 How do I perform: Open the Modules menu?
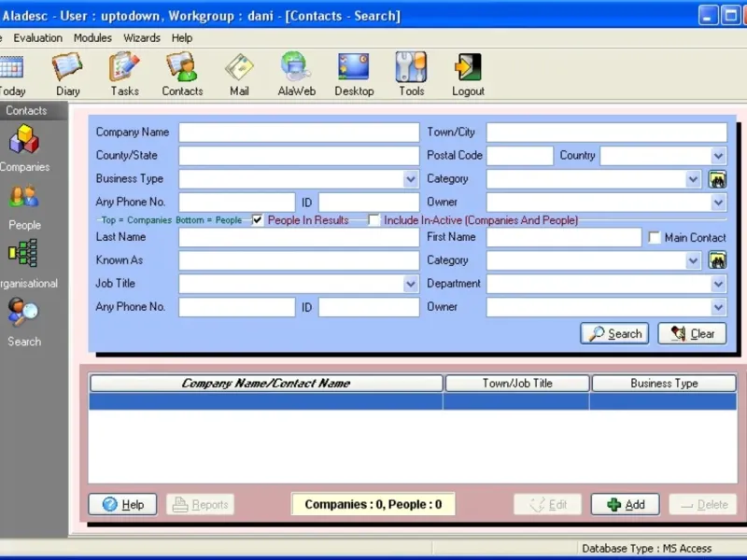(92, 38)
